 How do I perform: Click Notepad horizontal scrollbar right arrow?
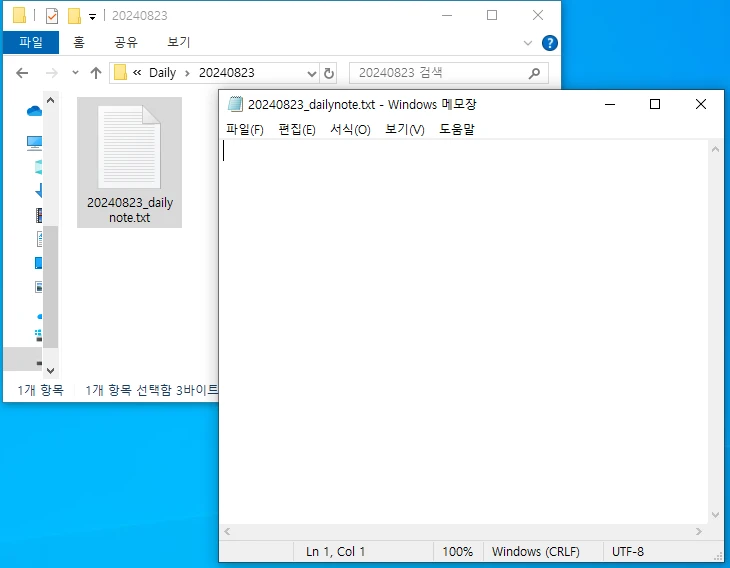699,531
